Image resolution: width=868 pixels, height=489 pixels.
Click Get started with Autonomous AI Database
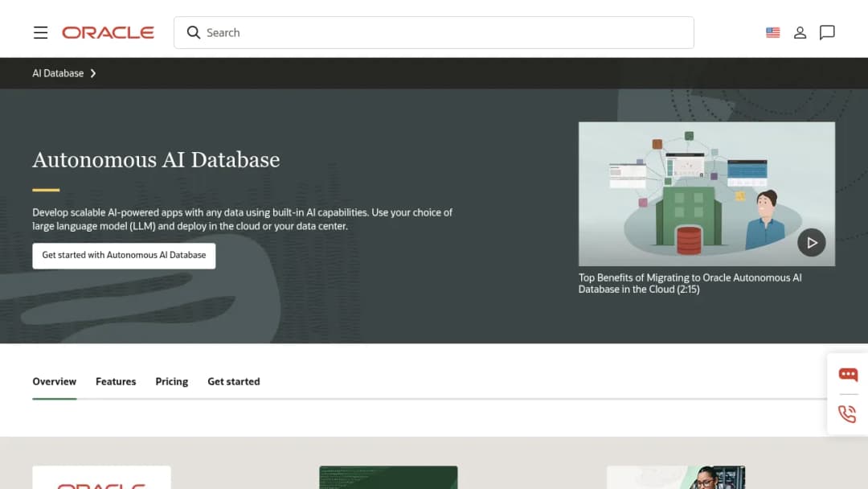(x=124, y=255)
